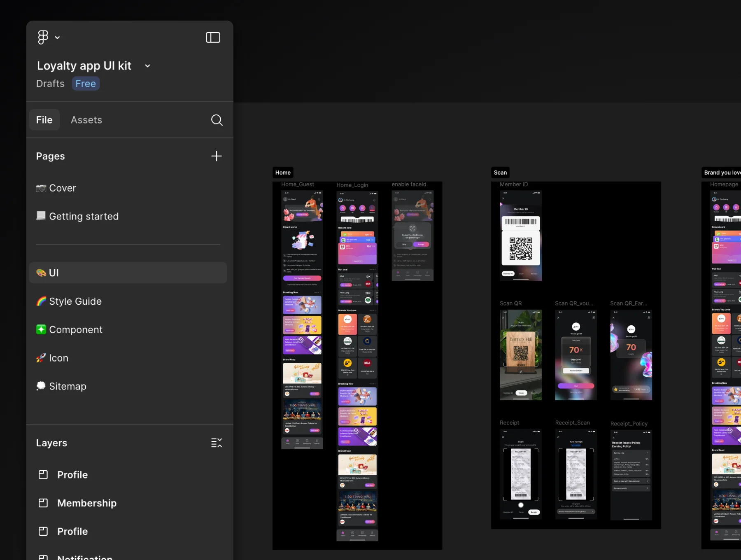Open the Getting started page
The width and height of the screenshot is (741, 560).
(x=128, y=217)
